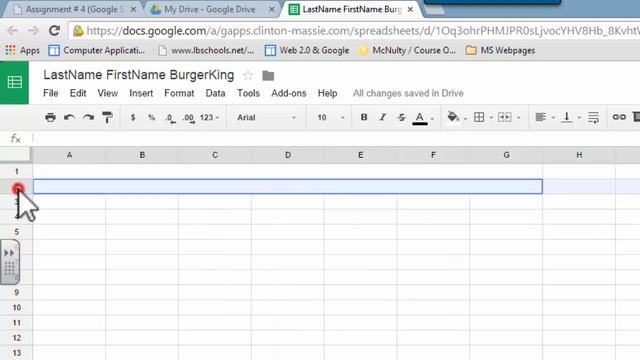The image size is (640, 360).
Task: Open McNulty / Course O... bookmark
Action: coord(407,51)
